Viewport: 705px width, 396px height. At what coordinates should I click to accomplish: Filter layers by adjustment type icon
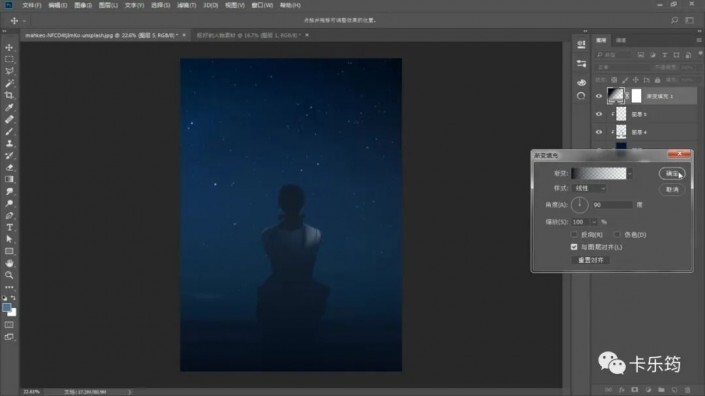click(652, 55)
